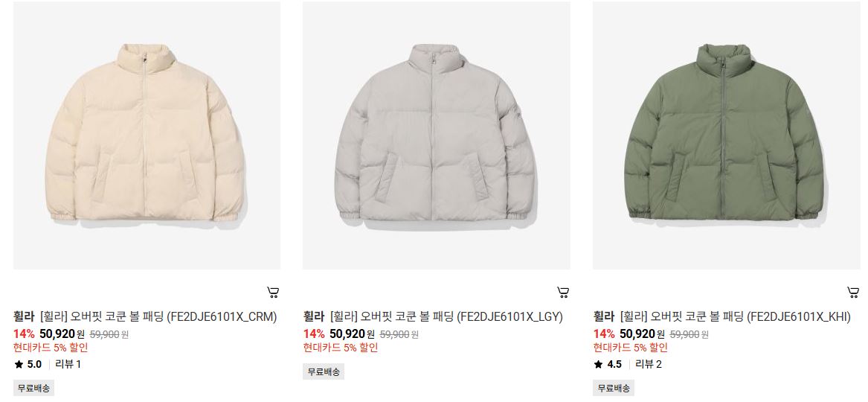Add the cream CRM jacket to cart
Screen dimensions: 868x402
pyautogui.click(x=273, y=293)
